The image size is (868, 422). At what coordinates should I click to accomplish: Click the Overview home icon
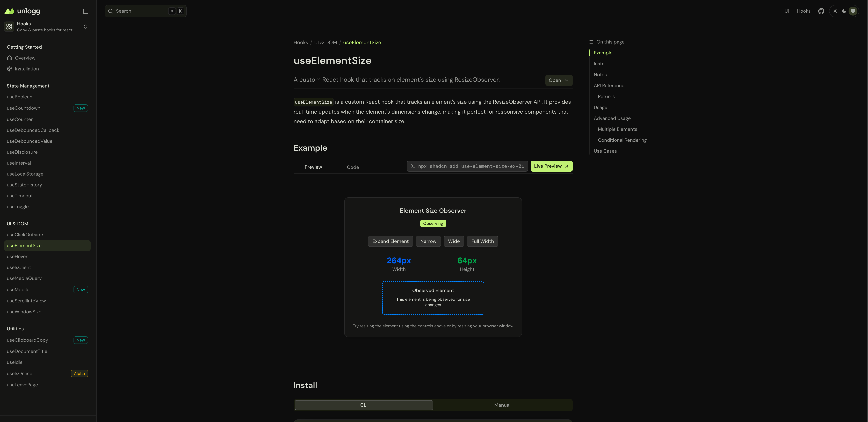pyautogui.click(x=9, y=58)
